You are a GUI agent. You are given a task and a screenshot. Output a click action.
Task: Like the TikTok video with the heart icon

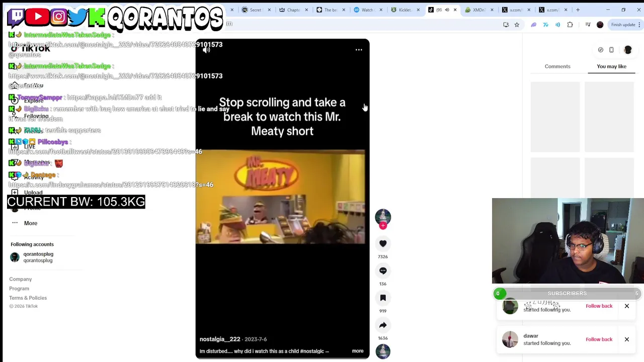point(383,243)
